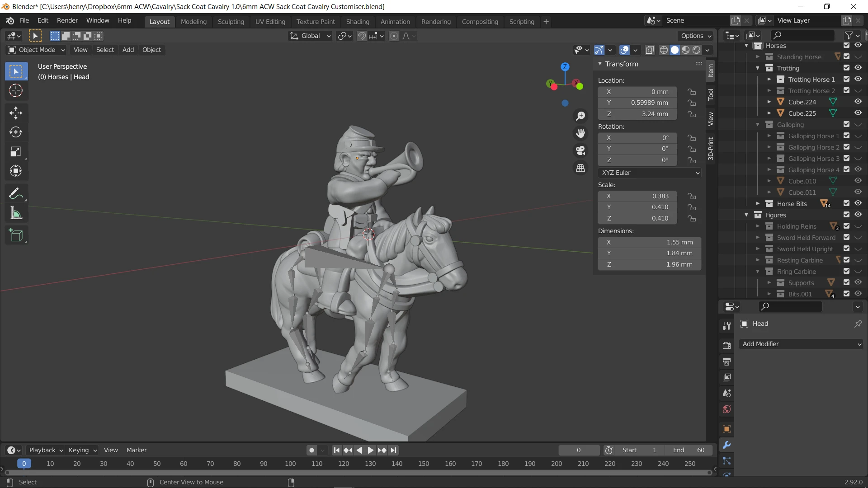The width and height of the screenshot is (868, 488).
Task: Toggle lock on Location X
Action: 692,92
